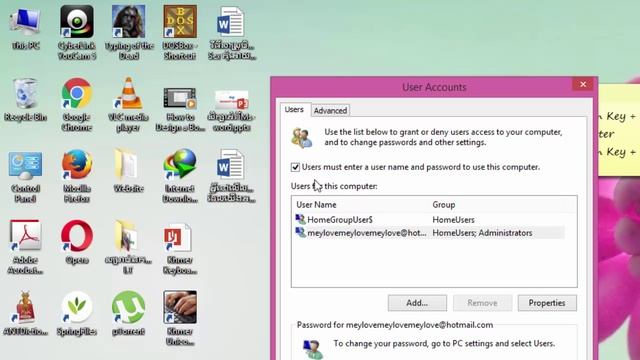The image size is (640, 360).
Task: Uncheck Users must enter a user name and password
Action: pos(296,167)
